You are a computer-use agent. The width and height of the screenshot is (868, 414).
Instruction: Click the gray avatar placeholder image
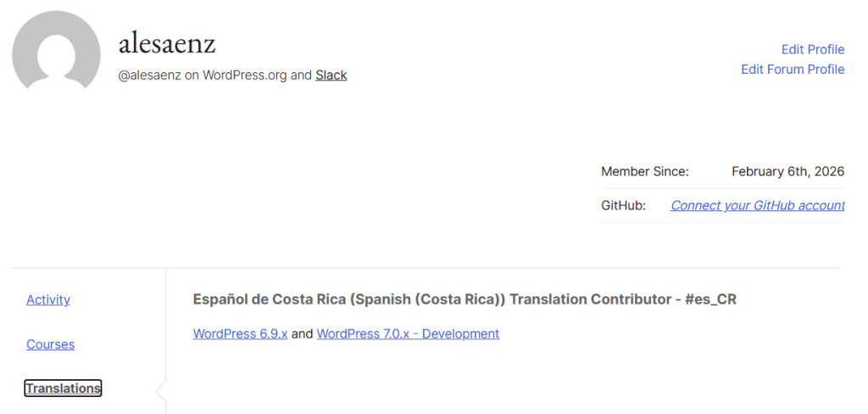tap(56, 53)
